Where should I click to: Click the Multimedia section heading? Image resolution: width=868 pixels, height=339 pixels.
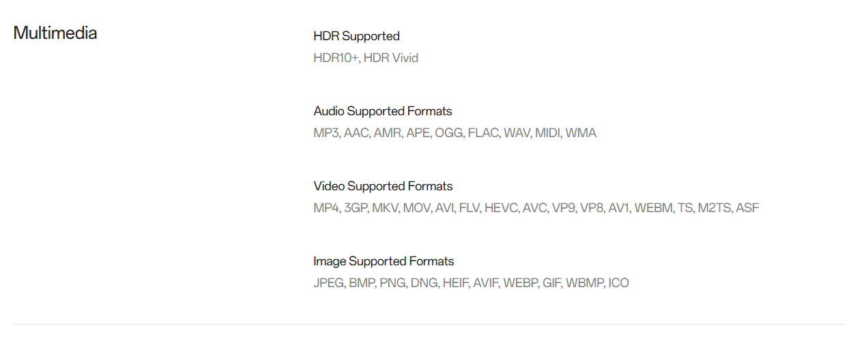click(55, 33)
